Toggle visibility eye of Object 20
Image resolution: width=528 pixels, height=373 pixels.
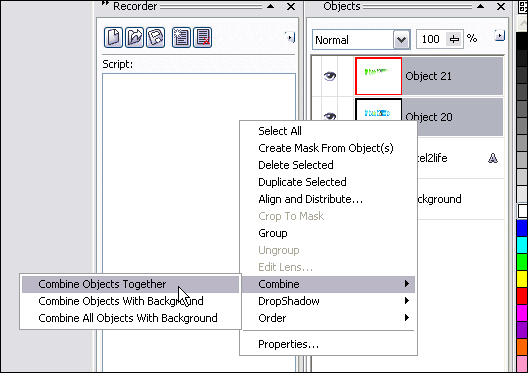pos(330,115)
